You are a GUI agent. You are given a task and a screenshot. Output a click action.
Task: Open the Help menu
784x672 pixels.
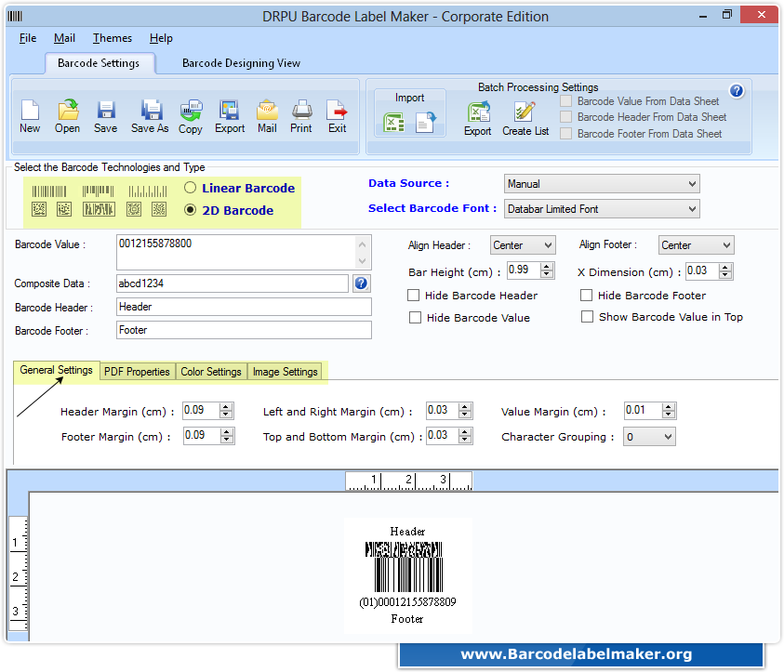161,38
